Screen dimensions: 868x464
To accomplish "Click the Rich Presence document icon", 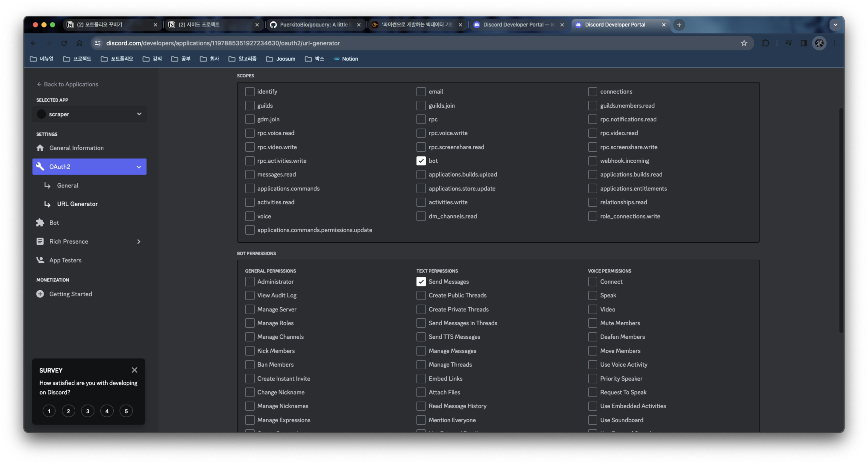I will [x=40, y=241].
